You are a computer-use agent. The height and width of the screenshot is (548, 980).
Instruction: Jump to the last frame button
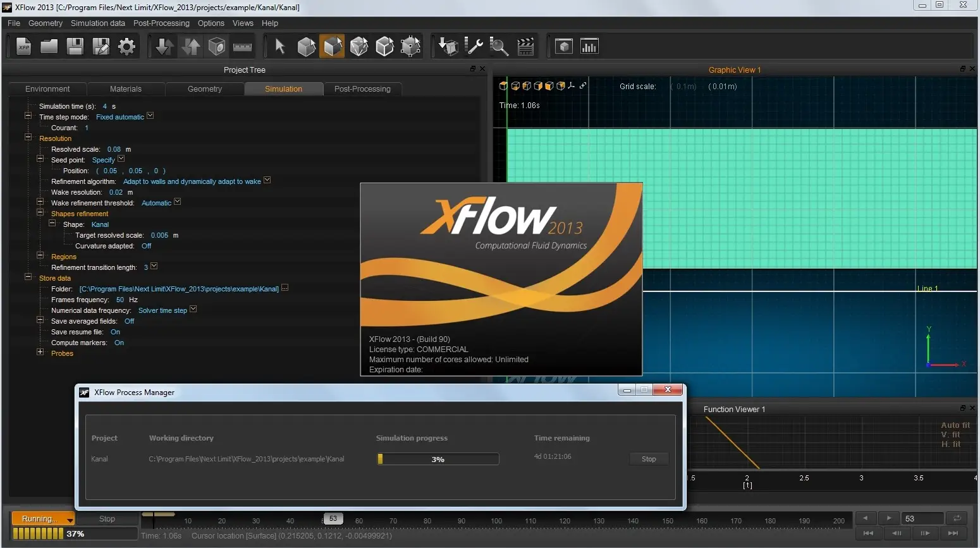tap(953, 533)
